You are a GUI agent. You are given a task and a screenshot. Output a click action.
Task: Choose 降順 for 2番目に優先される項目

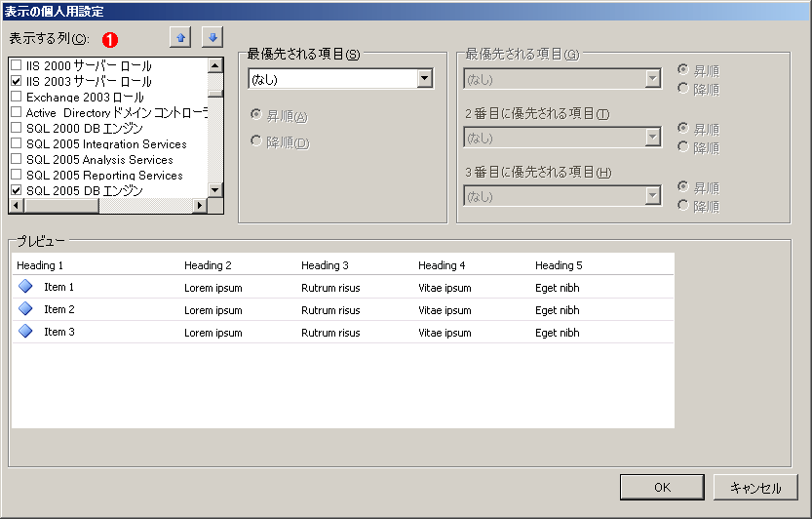(x=683, y=147)
